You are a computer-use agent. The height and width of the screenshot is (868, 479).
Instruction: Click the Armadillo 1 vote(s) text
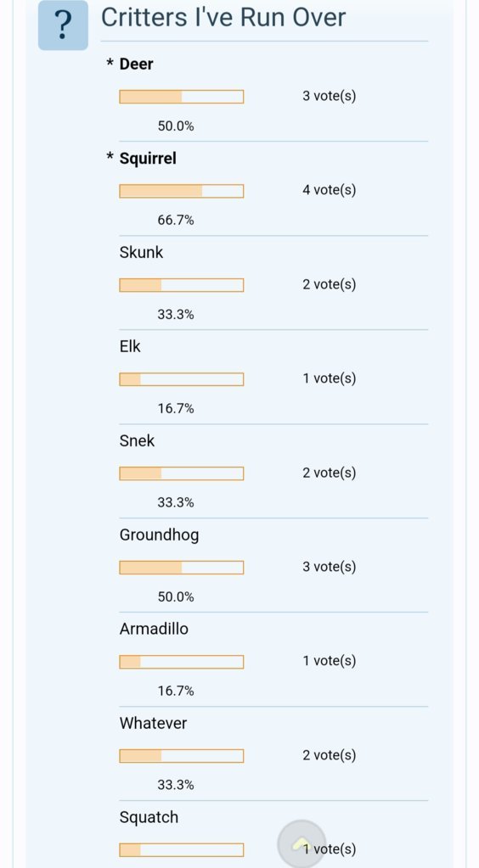(x=330, y=661)
